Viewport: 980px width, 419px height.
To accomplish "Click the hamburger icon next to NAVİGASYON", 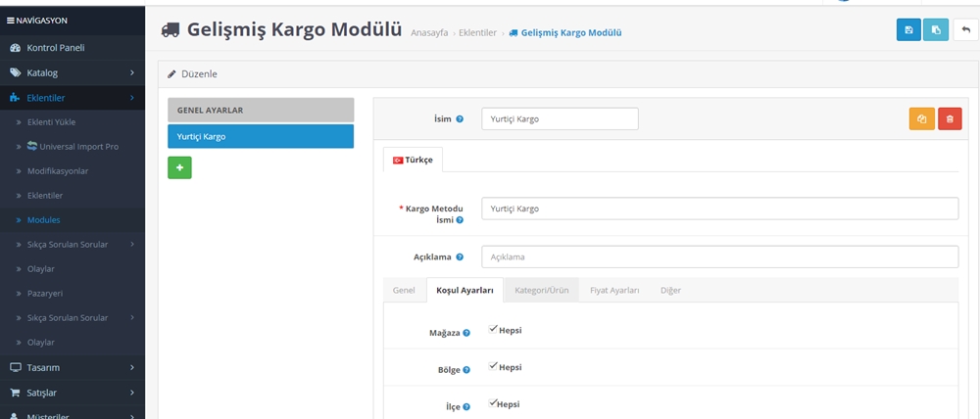I will (x=10, y=21).
